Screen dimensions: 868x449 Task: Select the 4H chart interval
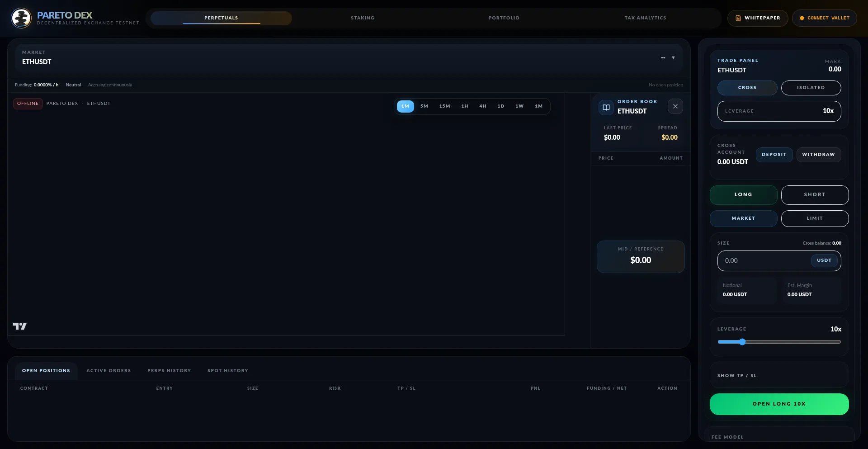(482, 106)
